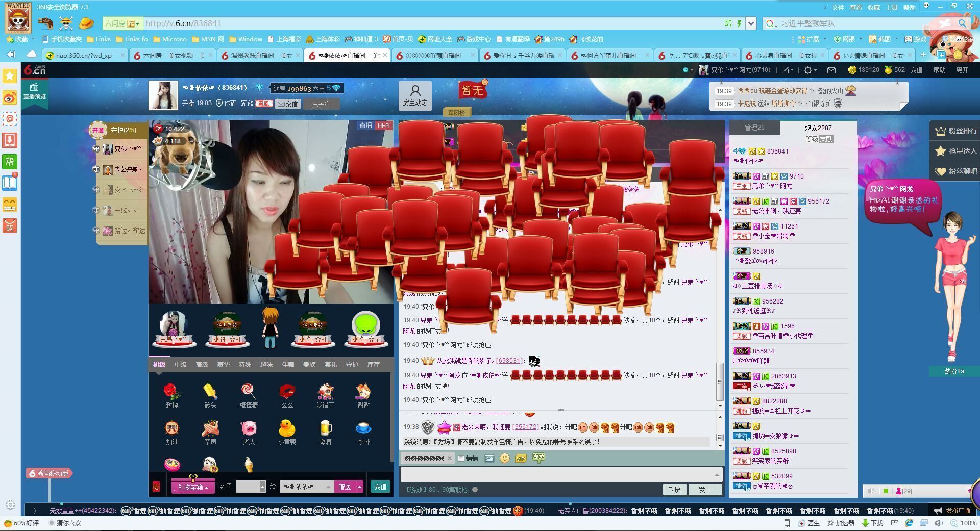
Task: Click the browser favorites star sidebar icon
Action: [10, 75]
